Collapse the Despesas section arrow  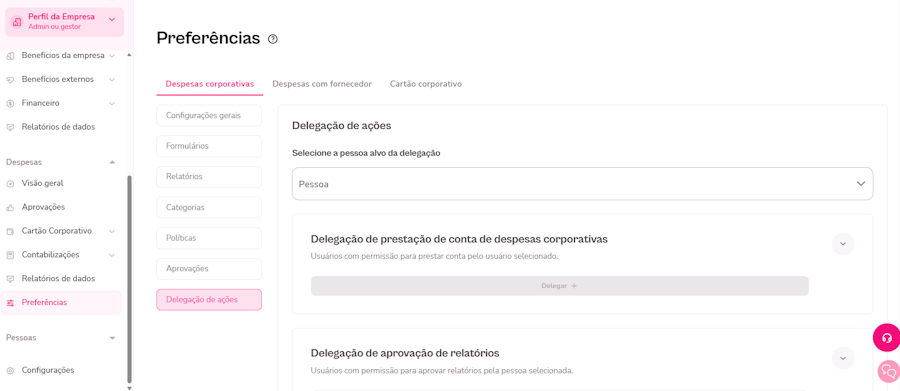[112, 162]
